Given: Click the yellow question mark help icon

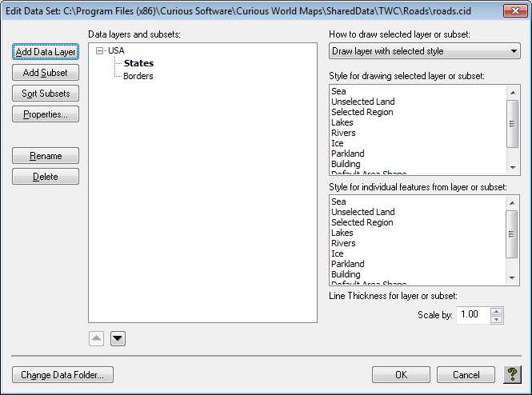Looking at the screenshot, I should point(513,374).
